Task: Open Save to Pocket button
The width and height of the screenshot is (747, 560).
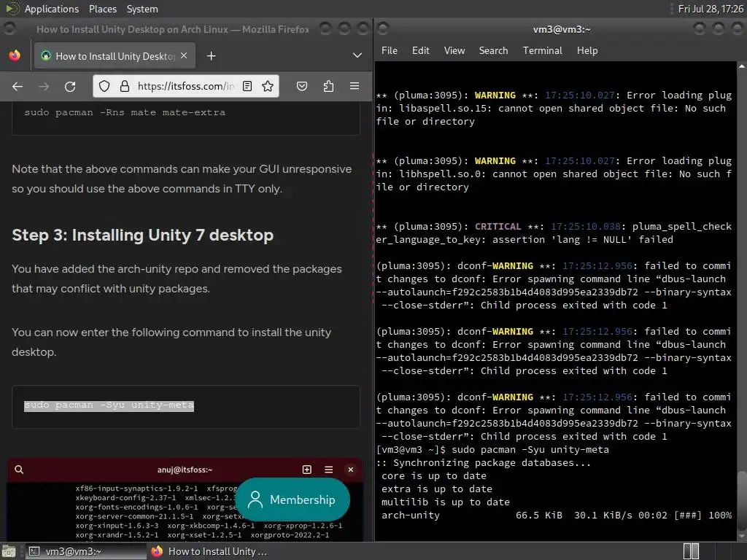Action: tap(301, 86)
